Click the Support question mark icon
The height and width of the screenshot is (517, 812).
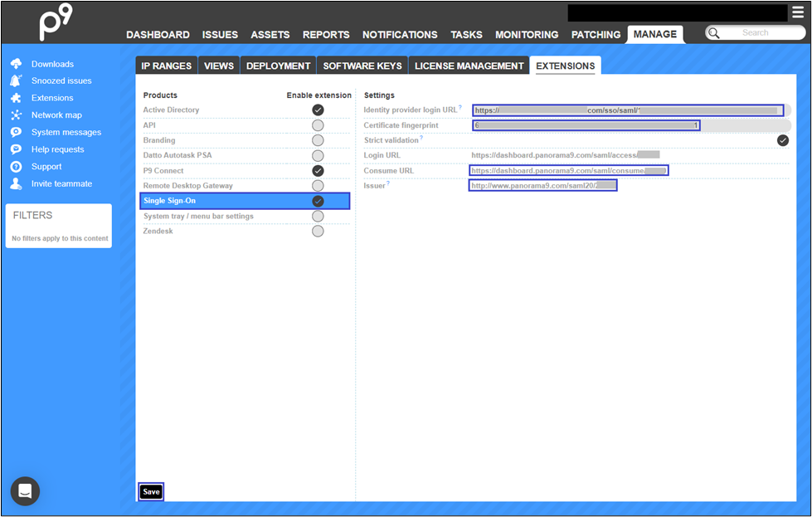point(16,166)
